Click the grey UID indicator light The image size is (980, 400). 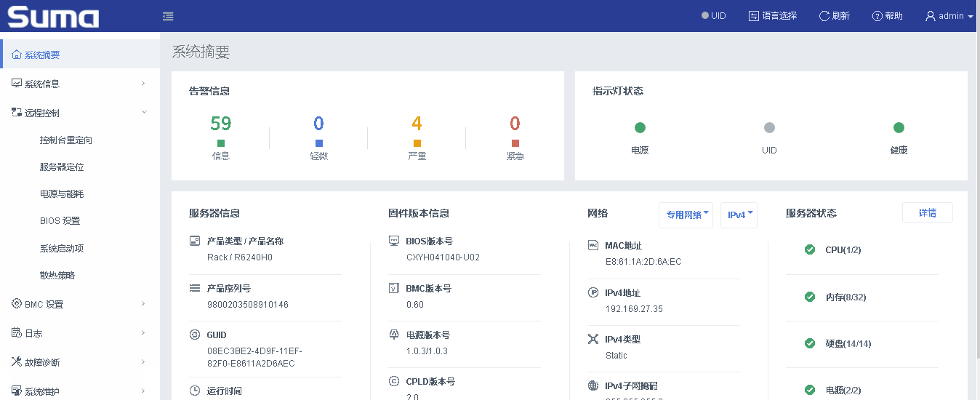(x=769, y=128)
